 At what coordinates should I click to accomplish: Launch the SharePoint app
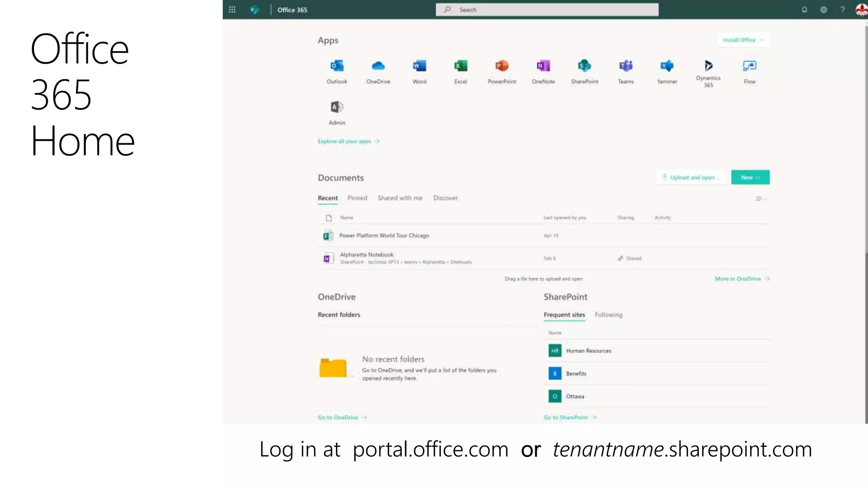(x=584, y=72)
